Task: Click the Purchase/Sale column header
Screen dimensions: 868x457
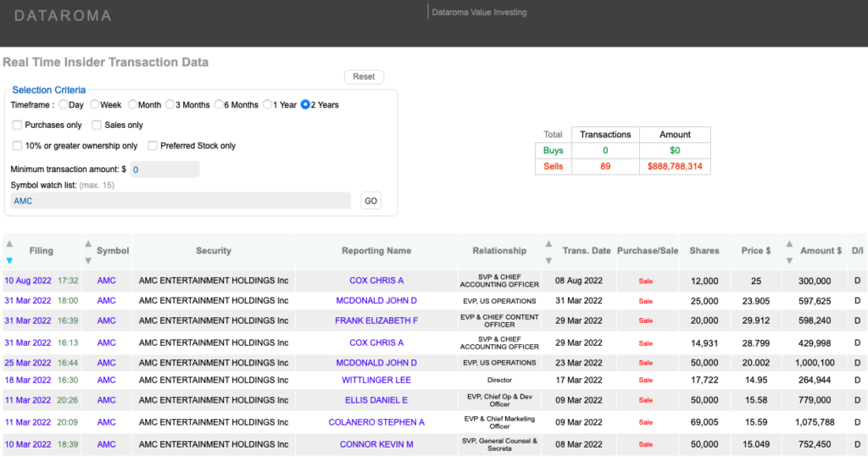Action: coord(648,250)
